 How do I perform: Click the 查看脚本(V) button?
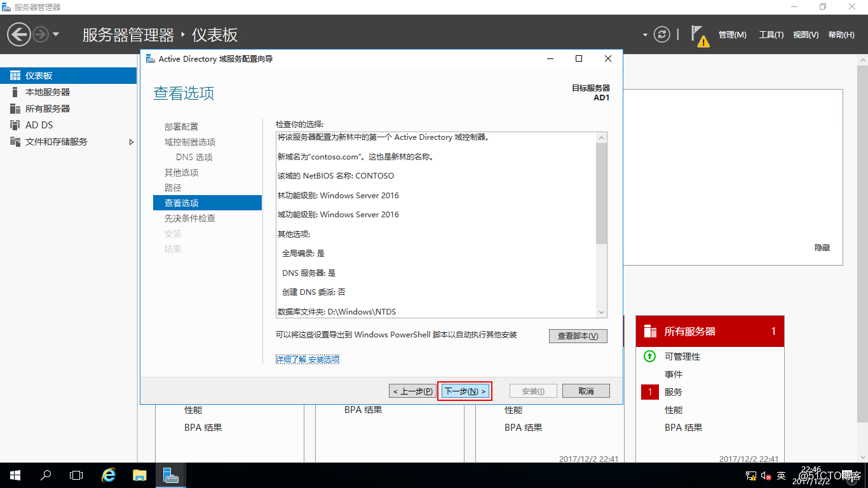[x=578, y=335]
